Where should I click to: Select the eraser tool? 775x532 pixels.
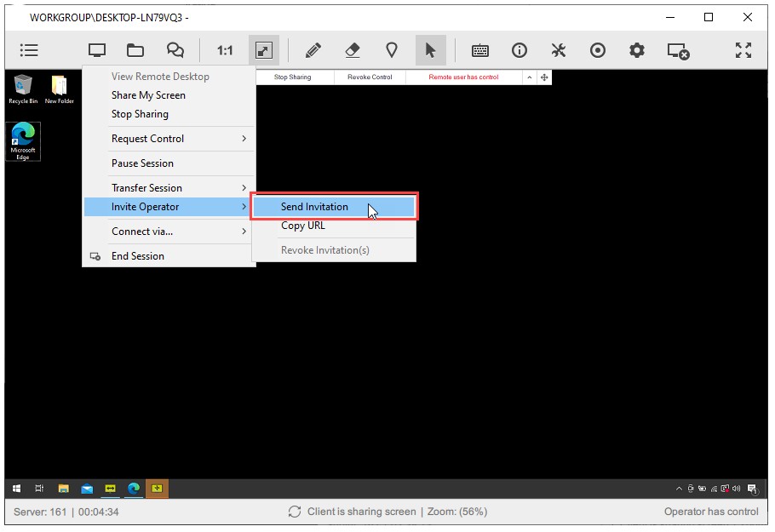click(352, 50)
